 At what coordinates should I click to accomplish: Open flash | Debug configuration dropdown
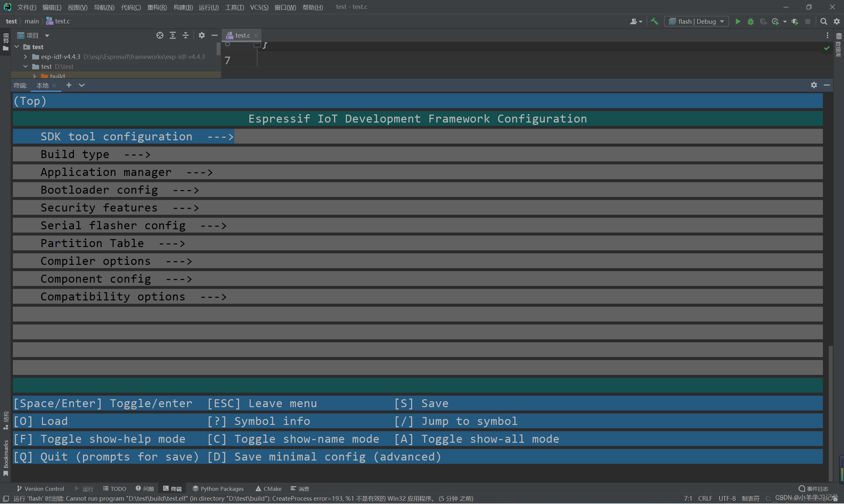tap(697, 21)
